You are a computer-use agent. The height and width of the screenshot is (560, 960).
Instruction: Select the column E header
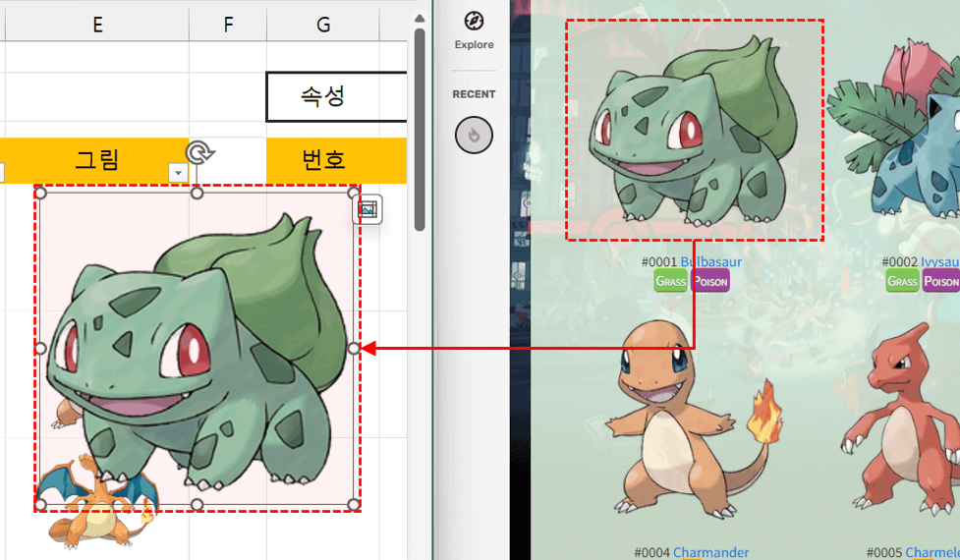[x=97, y=26]
